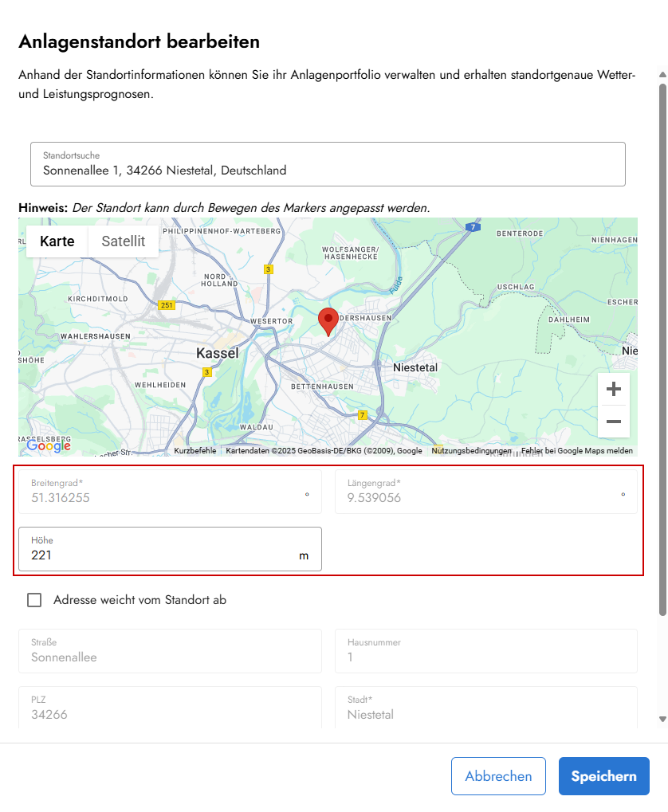Zoom in with the map plus button

click(x=613, y=389)
